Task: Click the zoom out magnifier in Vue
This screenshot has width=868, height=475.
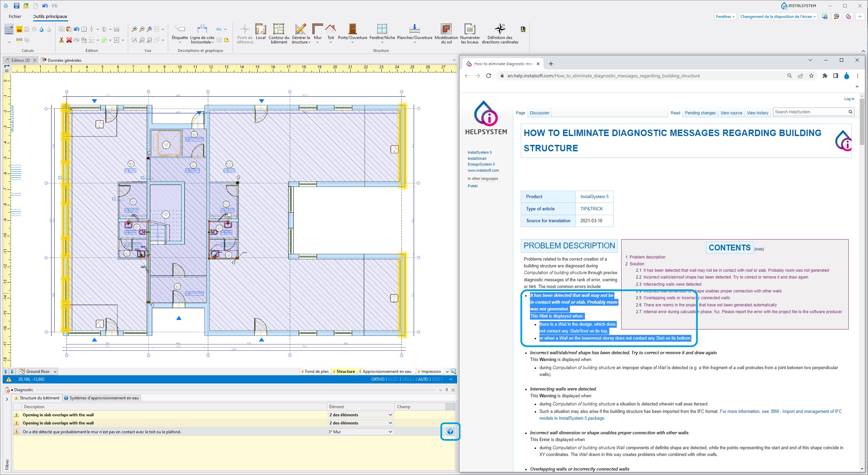Action: coord(142,29)
